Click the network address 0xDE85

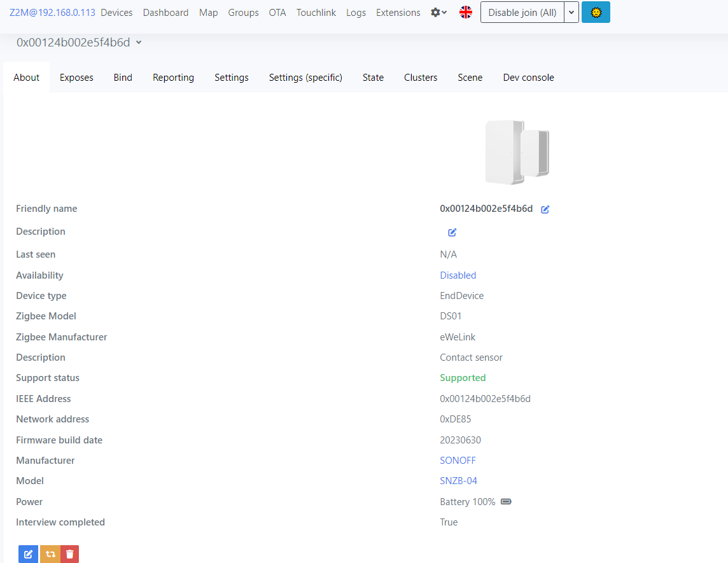click(x=456, y=419)
